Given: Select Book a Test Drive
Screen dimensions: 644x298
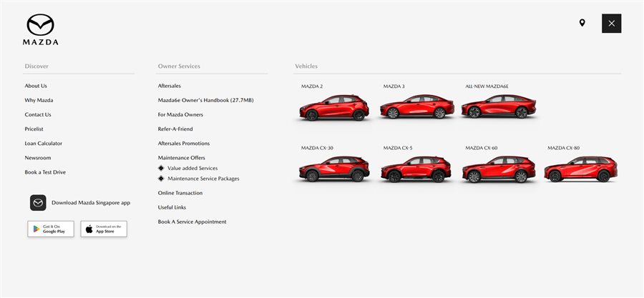Looking at the screenshot, I should pyautogui.click(x=45, y=172).
